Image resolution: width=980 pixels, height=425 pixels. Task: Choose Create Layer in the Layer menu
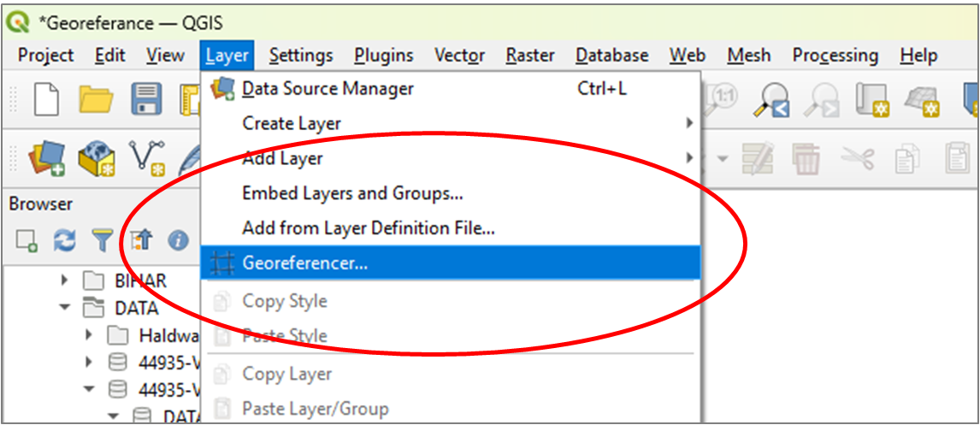451,123
